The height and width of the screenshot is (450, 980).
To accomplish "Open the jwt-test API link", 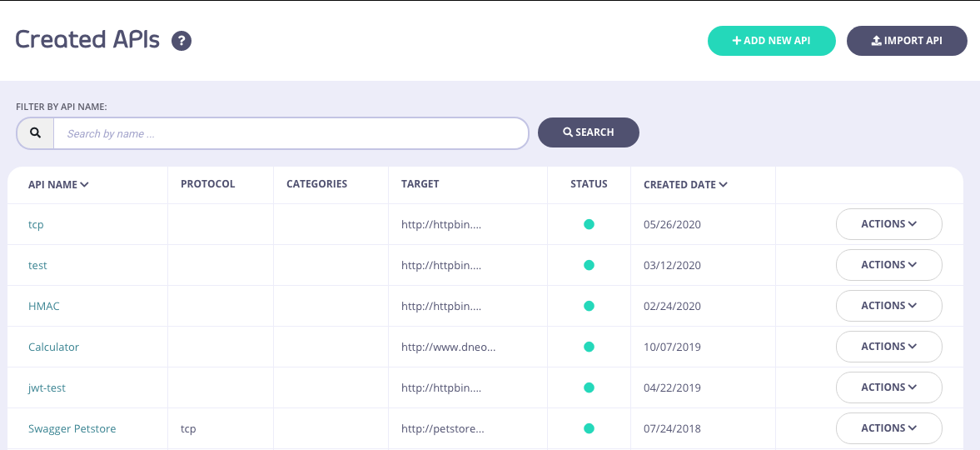I will pos(48,388).
